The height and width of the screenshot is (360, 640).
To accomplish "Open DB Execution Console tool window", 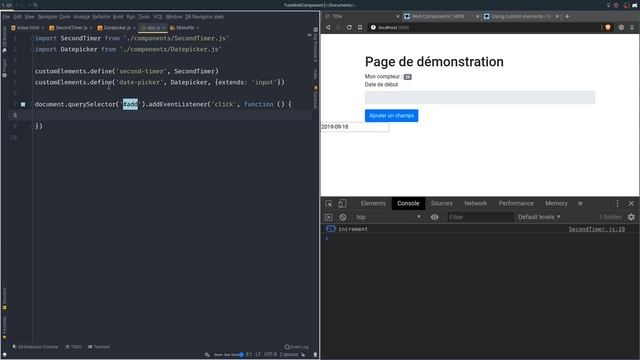I will click(35, 347).
